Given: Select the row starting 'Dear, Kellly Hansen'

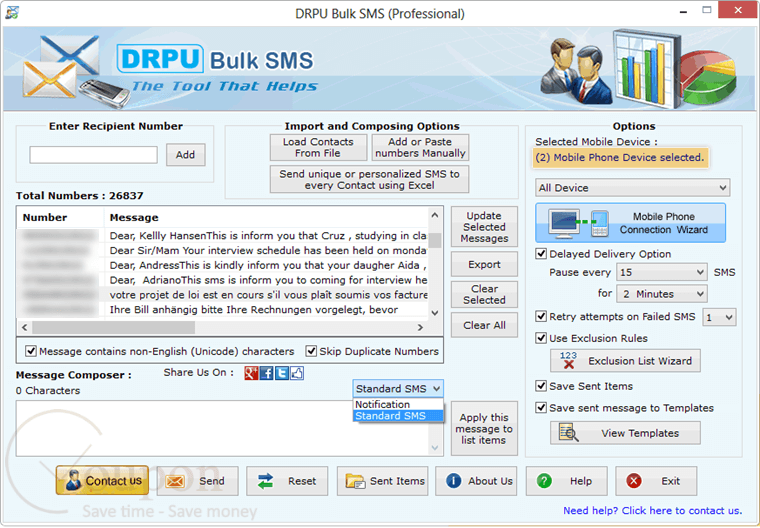Looking at the screenshot, I should [x=223, y=236].
